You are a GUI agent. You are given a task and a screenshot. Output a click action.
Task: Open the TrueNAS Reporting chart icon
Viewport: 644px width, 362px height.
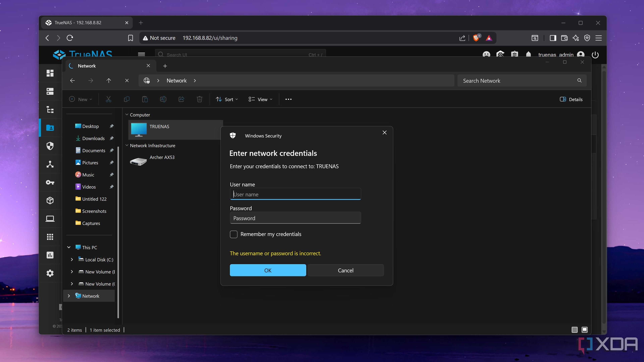point(50,255)
